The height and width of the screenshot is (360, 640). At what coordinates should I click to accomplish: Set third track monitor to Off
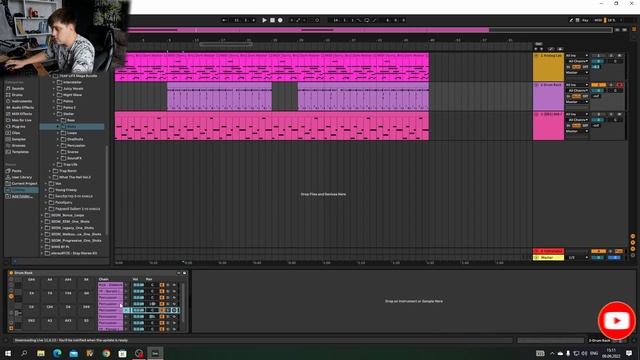tap(585, 126)
